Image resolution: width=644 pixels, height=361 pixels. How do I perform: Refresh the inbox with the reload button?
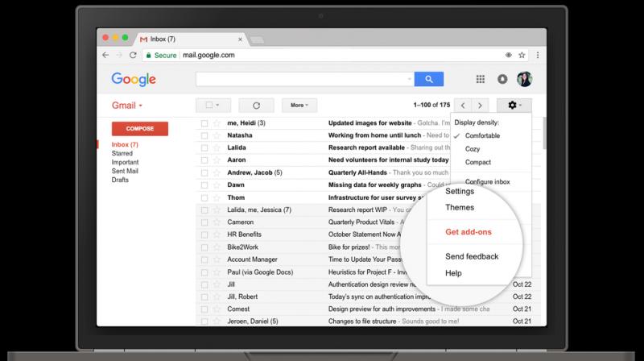256,106
